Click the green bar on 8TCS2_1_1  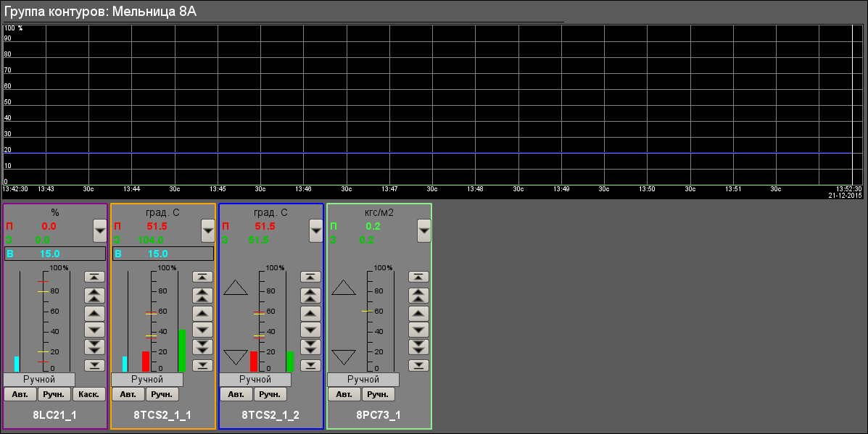181,351
